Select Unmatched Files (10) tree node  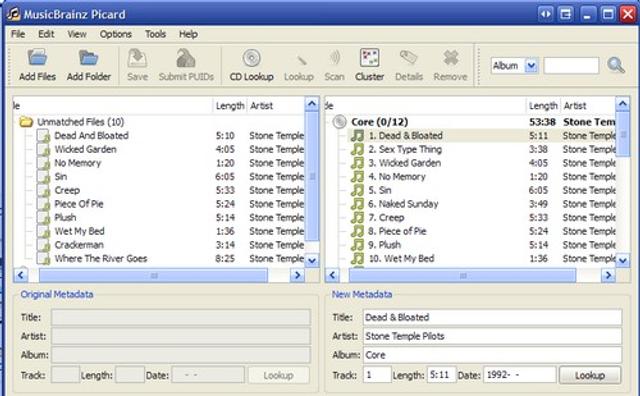80,122
